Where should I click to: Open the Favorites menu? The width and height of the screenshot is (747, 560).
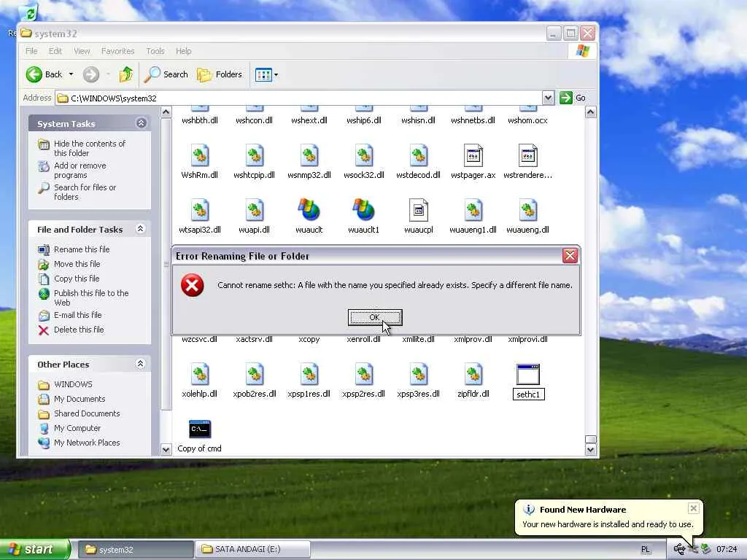pyautogui.click(x=117, y=51)
